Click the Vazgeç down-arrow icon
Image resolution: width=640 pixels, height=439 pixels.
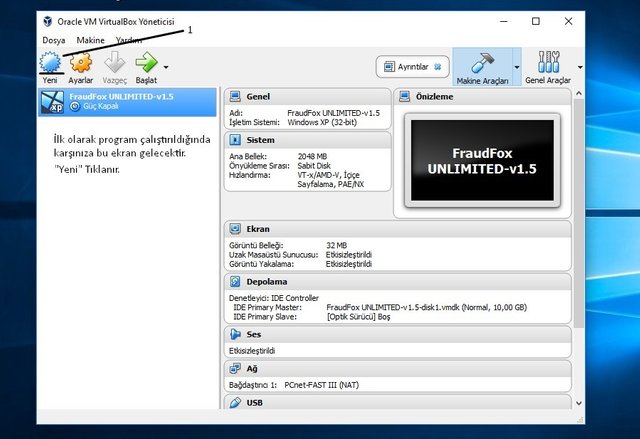(x=114, y=62)
